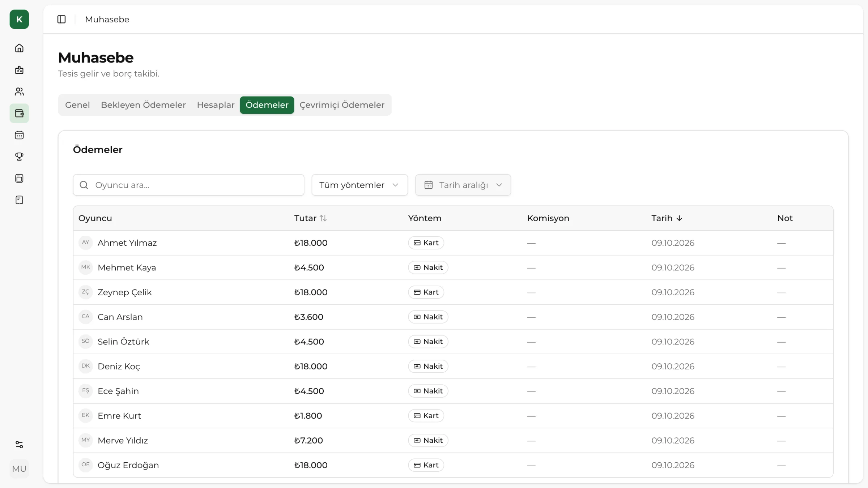Switch to the Hesaplar tab
The image size is (868, 488).
pos(216,105)
